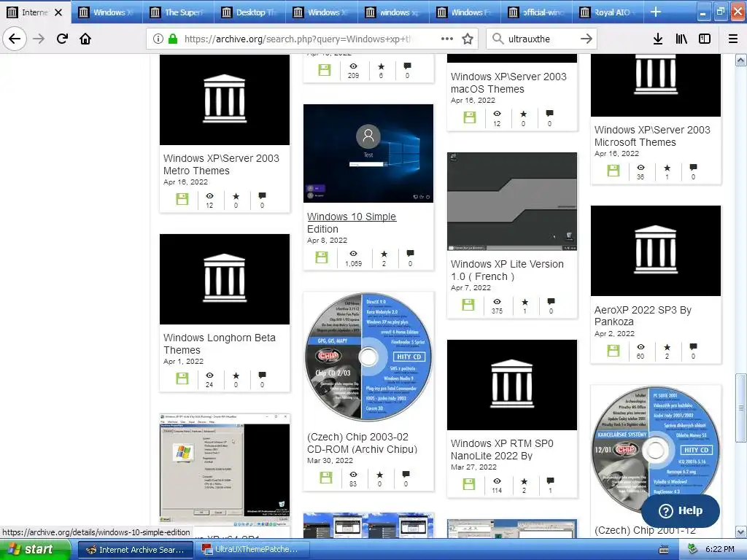Switch to the 'Royal AIO' tab
Image resolution: width=747 pixels, height=560 pixels.
608,12
